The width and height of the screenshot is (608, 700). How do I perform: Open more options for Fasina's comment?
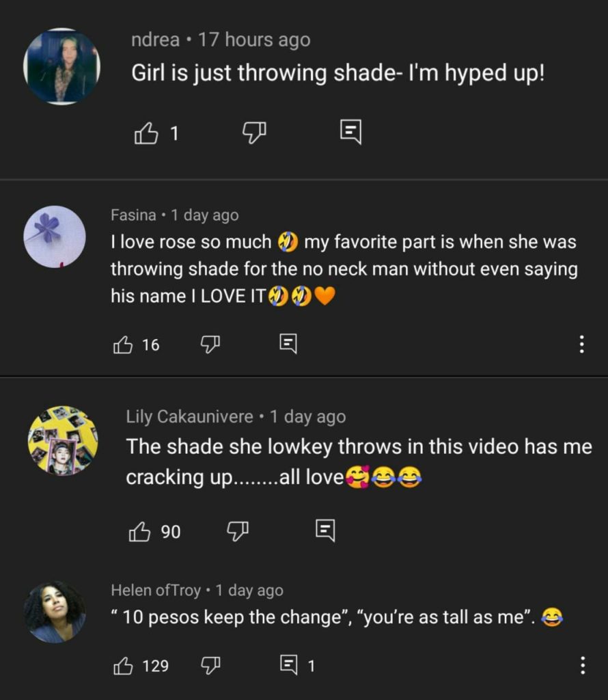point(581,345)
